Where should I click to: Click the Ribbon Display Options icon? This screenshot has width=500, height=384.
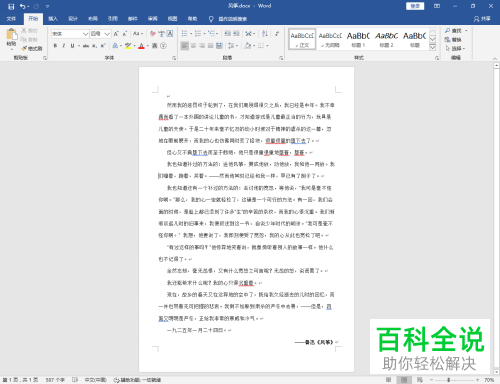point(437,6)
